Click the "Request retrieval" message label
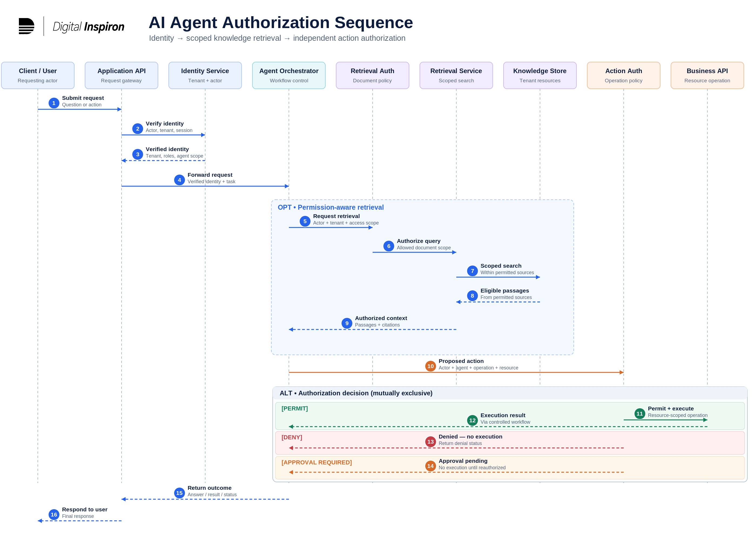Viewport: 756px width, 537px height. click(x=336, y=216)
